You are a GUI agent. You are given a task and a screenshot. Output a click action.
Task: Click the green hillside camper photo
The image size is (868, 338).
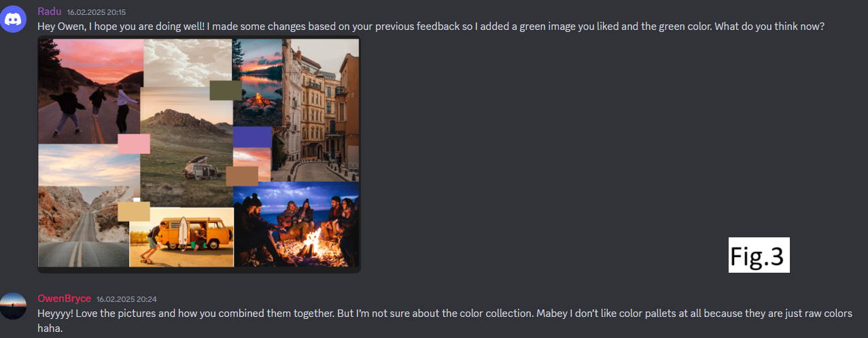click(186, 148)
